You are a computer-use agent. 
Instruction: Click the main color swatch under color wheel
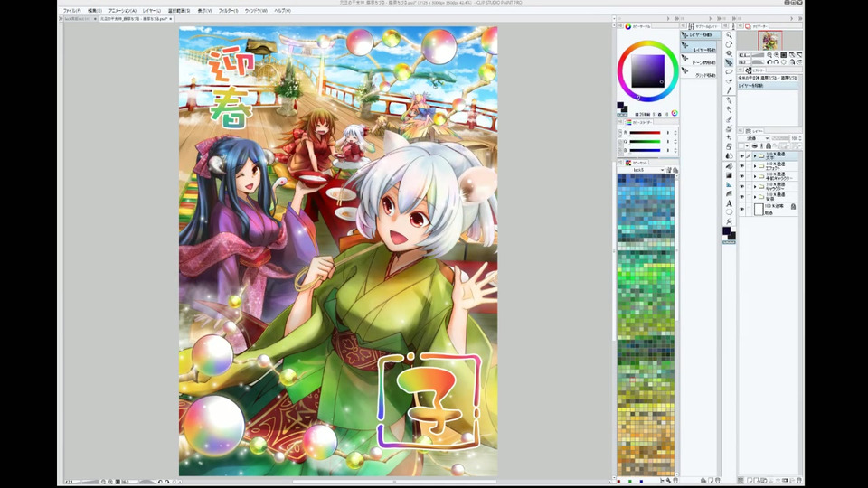point(620,105)
